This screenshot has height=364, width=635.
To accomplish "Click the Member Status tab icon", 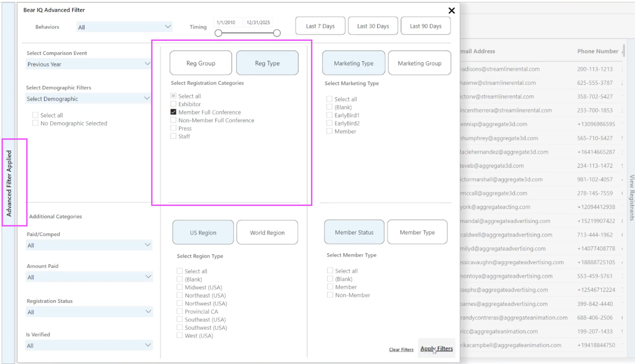I will [x=354, y=232].
